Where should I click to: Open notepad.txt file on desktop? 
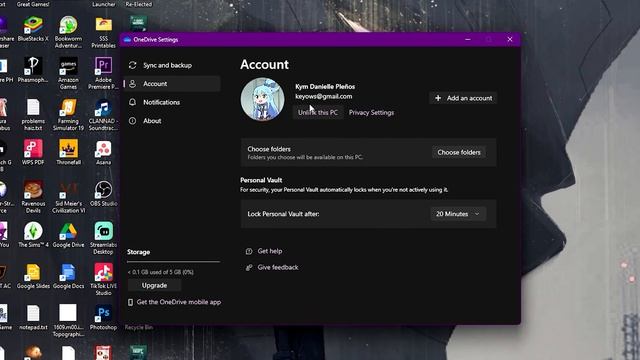[x=33, y=317]
